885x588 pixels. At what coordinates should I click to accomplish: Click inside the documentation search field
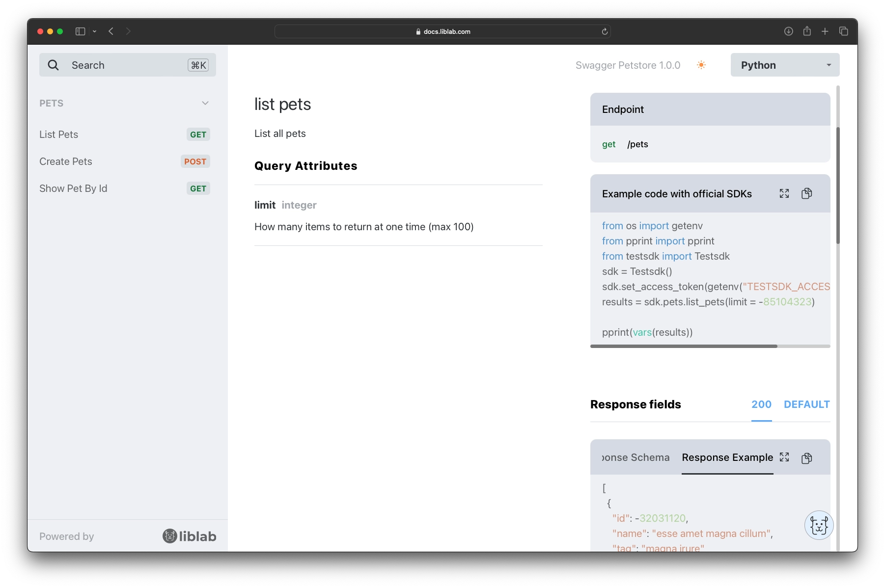tap(123, 65)
